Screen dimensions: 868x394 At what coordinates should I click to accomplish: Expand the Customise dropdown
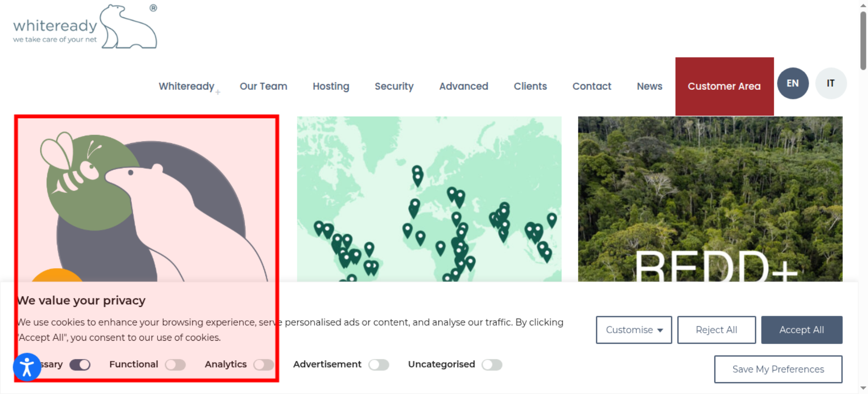click(x=634, y=330)
